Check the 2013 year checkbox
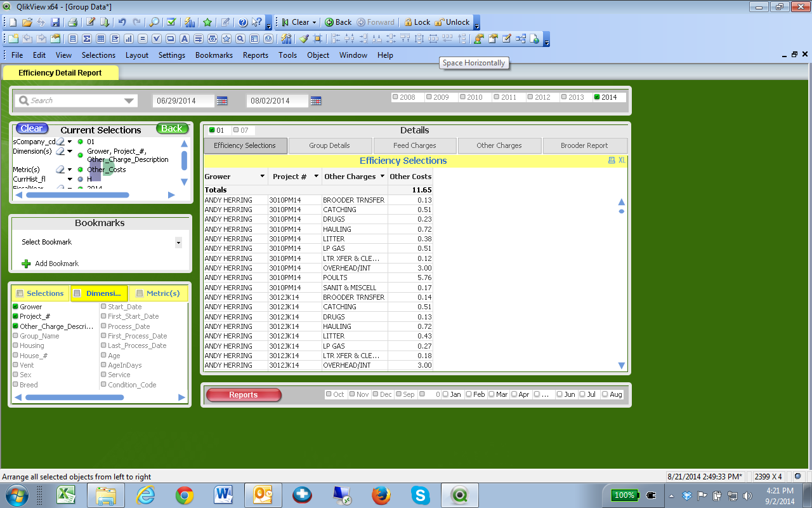The image size is (812, 508). coord(564,97)
